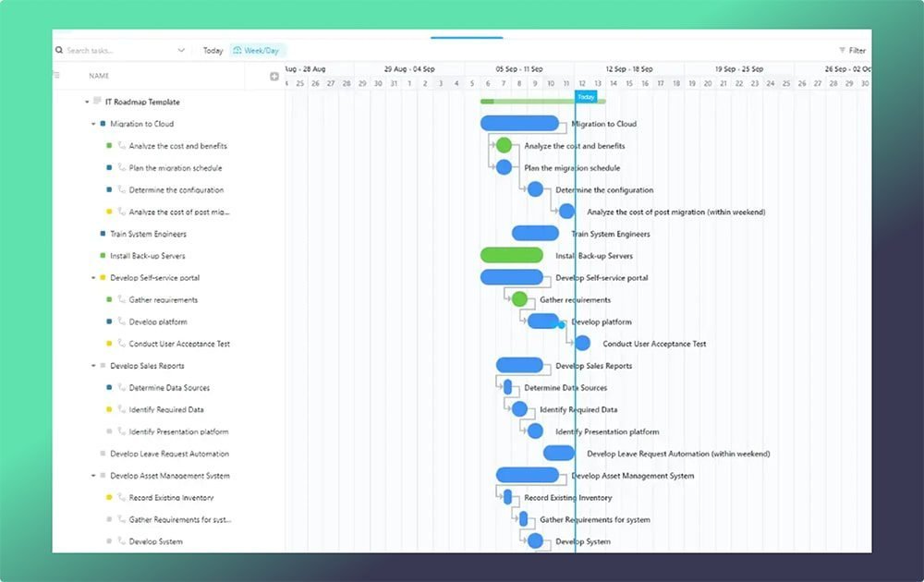The image size is (924, 582).
Task: Click the funnel icon next to Filter
Action: click(843, 50)
